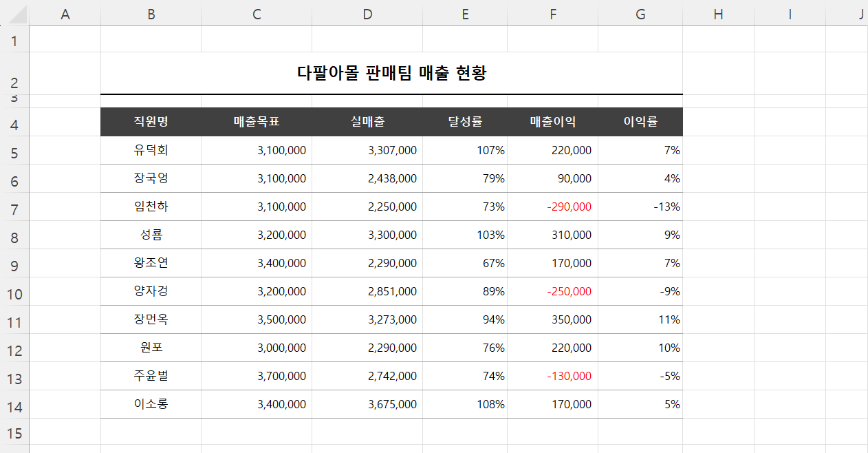This screenshot has width=868, height=453.
Task: Click 성룡's achievement rate 103%
Action: [x=490, y=235]
